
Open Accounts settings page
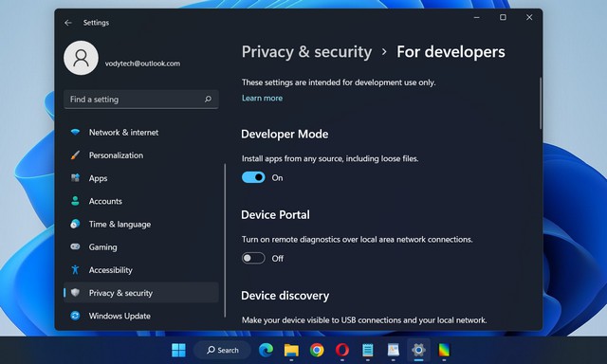tap(141, 201)
